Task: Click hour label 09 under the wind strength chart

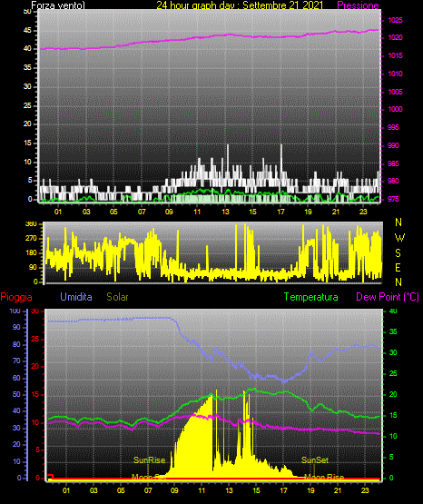Action: pos(169,212)
